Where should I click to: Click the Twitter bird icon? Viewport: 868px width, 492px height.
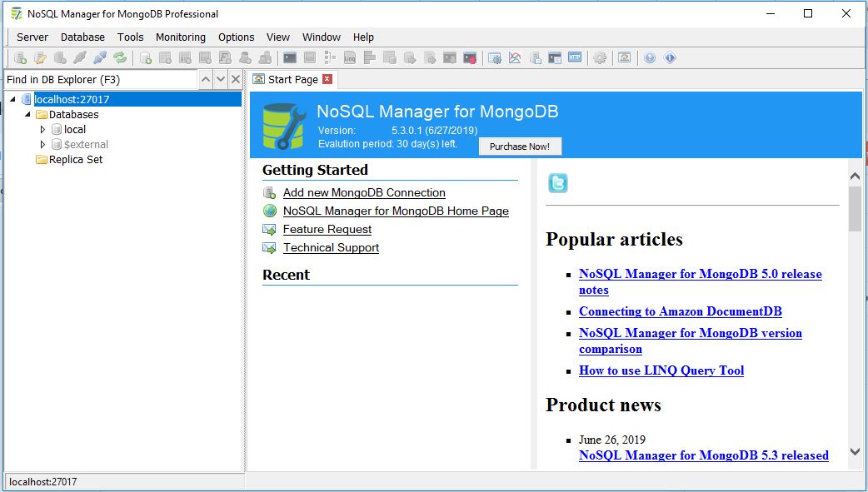coord(556,184)
